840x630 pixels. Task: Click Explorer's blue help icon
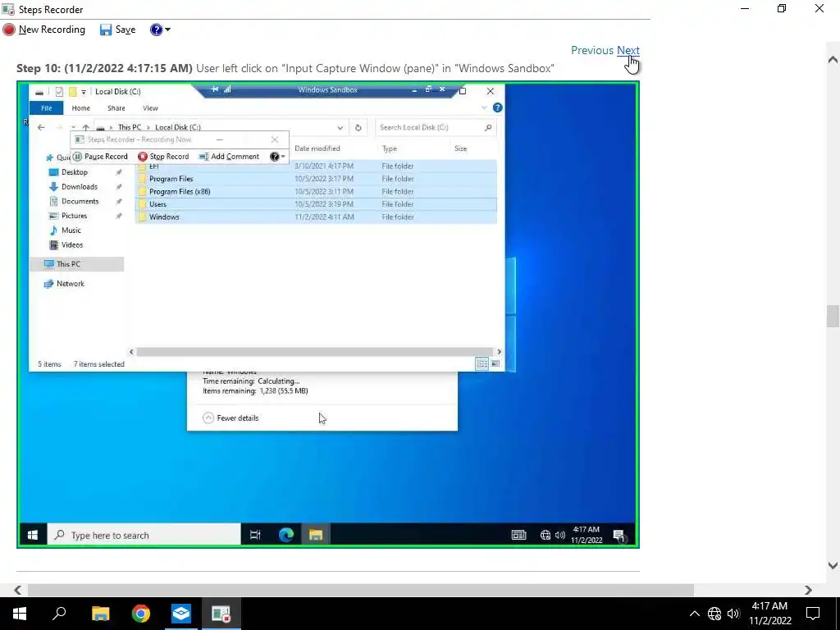(498, 107)
